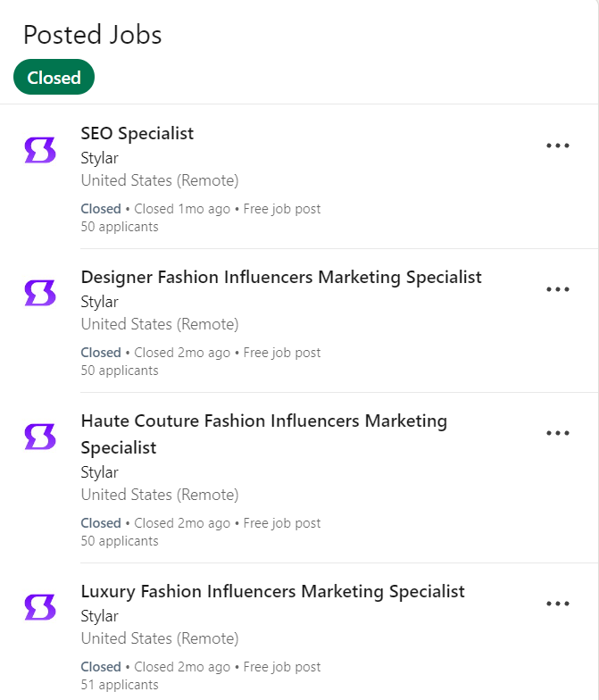Screen dimensions: 599x700
Task: Click Stylar logo next to Luxury Fashion job
Action: click(40, 607)
